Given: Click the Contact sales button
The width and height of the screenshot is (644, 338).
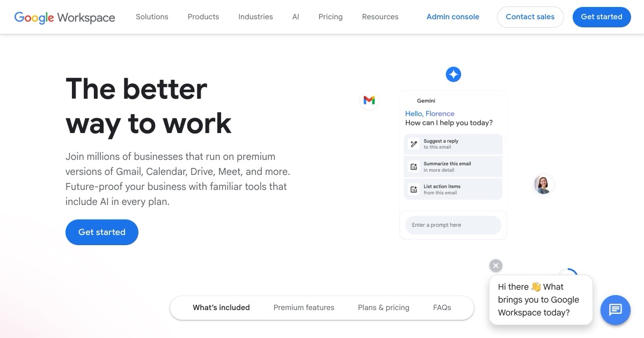Looking at the screenshot, I should [530, 17].
